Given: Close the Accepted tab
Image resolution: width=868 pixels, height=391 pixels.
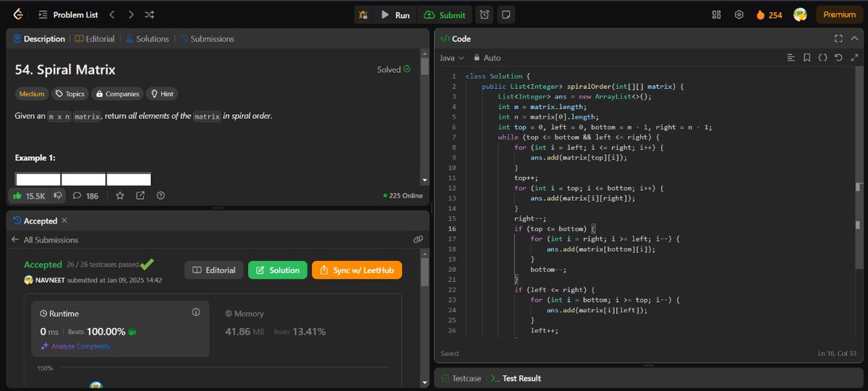Looking at the screenshot, I should [x=64, y=220].
